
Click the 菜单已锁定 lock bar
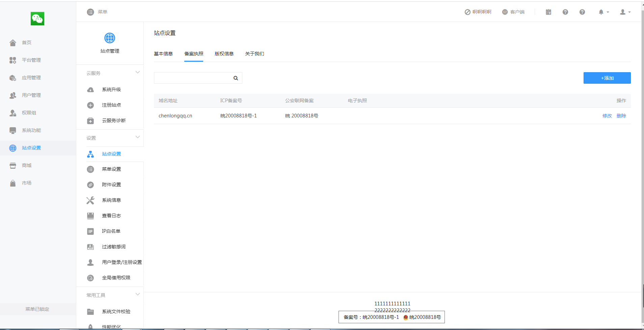pyautogui.click(x=37, y=309)
